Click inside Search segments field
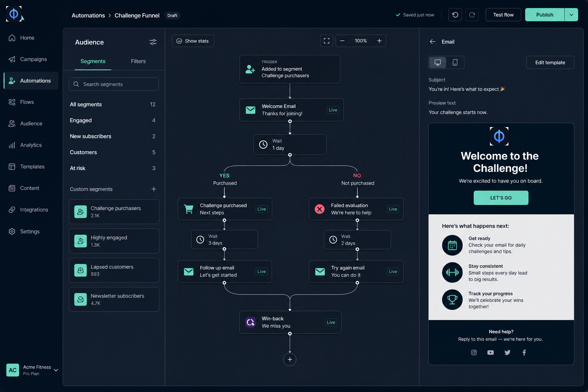Viewport: 588px width, 392px height. pos(114,84)
